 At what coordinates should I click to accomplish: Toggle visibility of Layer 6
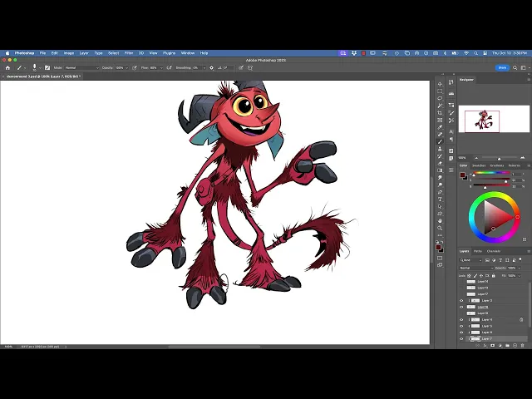coord(461,332)
